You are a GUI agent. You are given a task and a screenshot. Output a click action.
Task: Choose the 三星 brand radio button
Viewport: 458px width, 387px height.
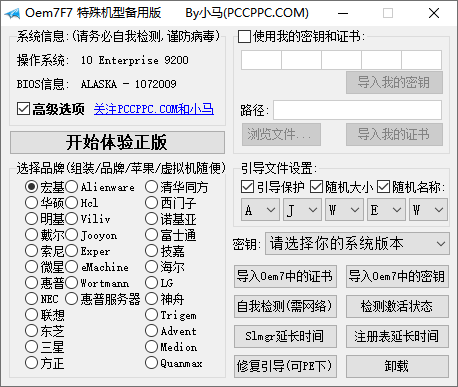click(x=31, y=347)
